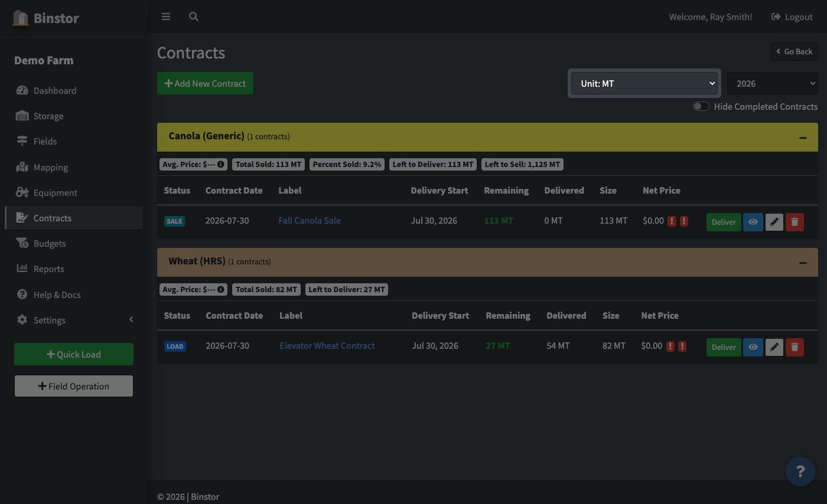
Task: Click the 54 MT delivered value
Action: click(x=558, y=345)
